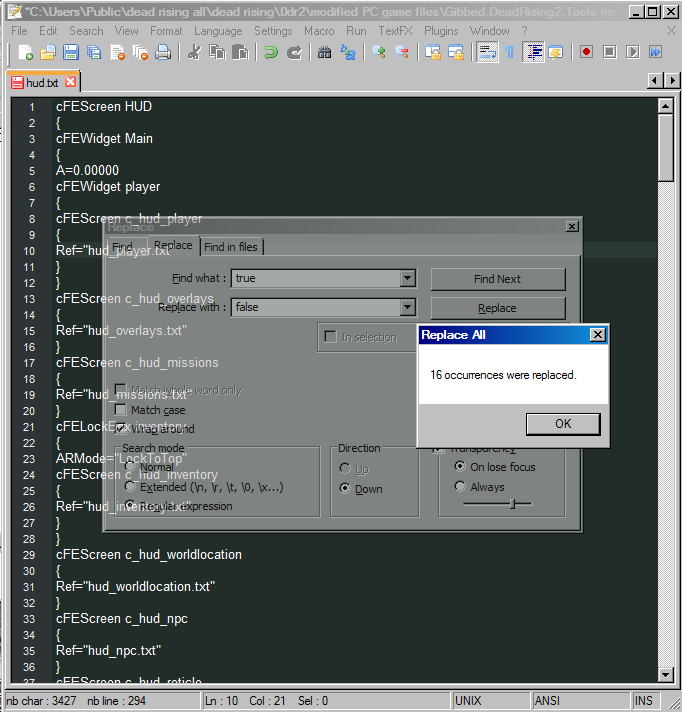The width and height of the screenshot is (682, 712).
Task: Switch to Find in files tab
Action: 231,247
